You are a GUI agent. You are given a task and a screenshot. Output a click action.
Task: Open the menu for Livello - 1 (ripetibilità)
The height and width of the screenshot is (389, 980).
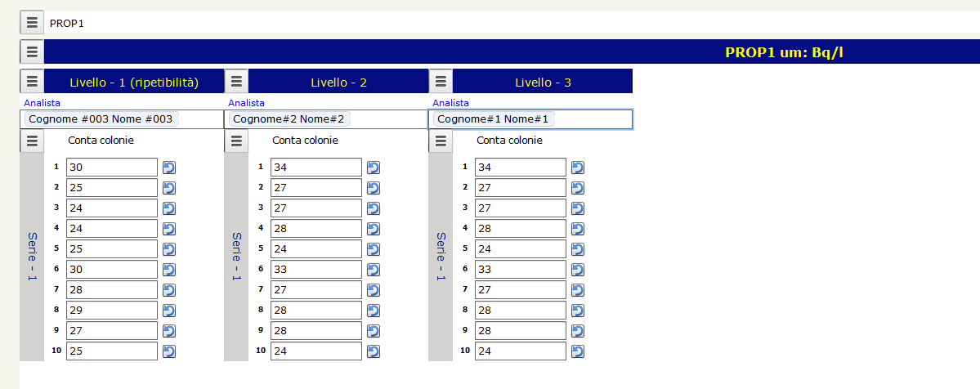pos(32,82)
